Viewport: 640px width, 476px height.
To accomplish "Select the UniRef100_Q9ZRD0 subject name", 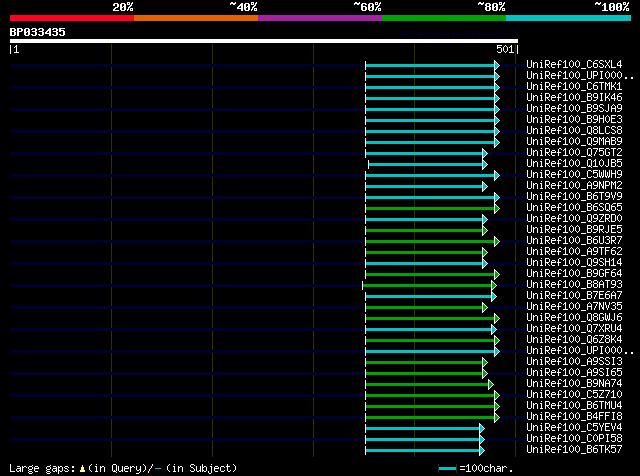I will [574, 219].
